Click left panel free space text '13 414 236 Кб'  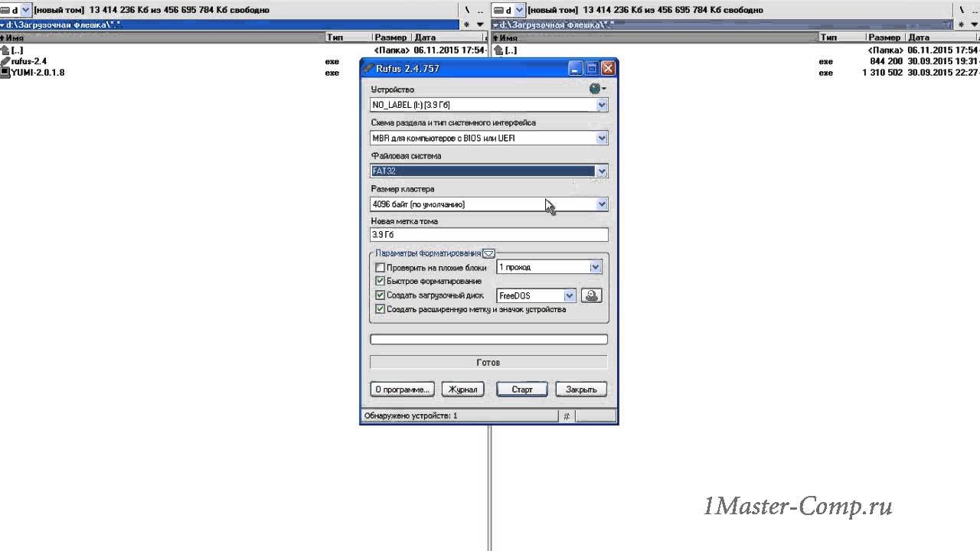[x=121, y=10]
